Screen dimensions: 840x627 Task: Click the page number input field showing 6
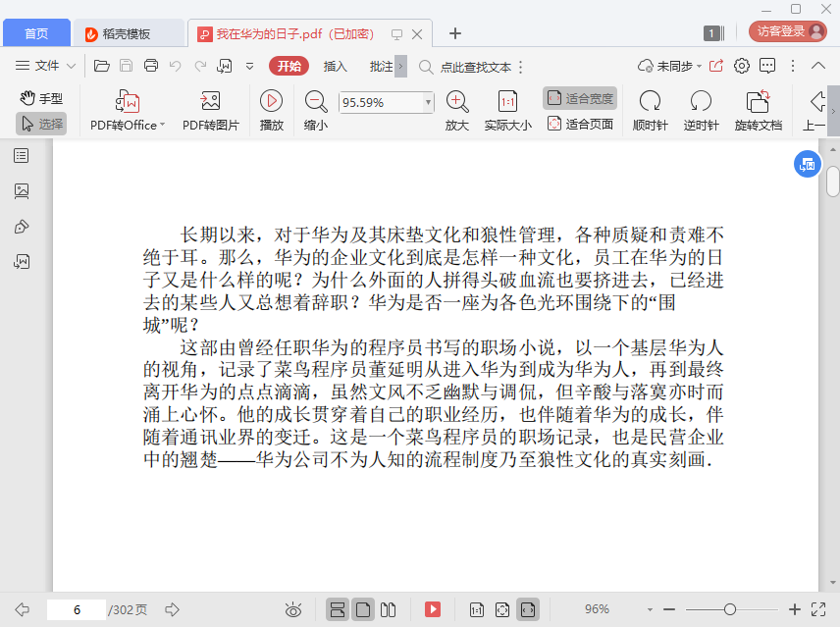[x=77, y=610]
